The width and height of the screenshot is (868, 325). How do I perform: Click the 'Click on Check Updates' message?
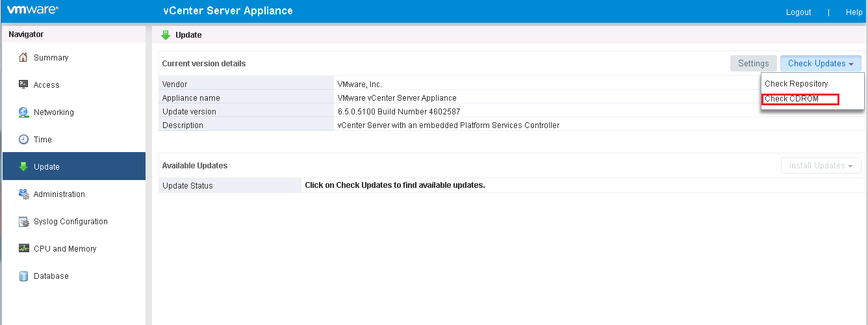click(x=395, y=185)
